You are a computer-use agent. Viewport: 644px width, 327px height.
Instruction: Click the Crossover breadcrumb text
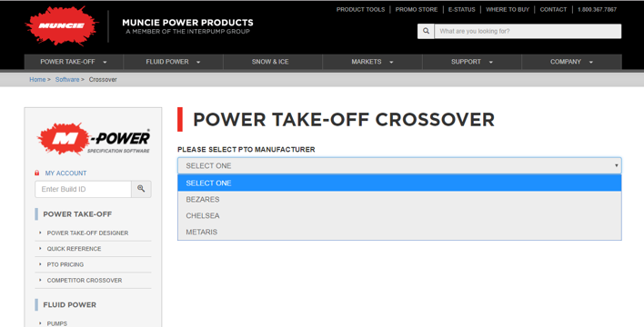click(103, 80)
